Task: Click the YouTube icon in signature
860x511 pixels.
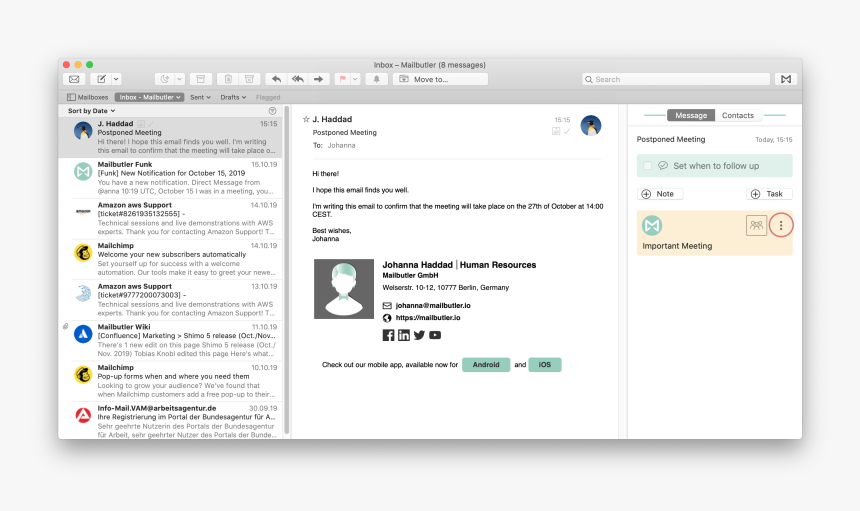Action: (435, 335)
